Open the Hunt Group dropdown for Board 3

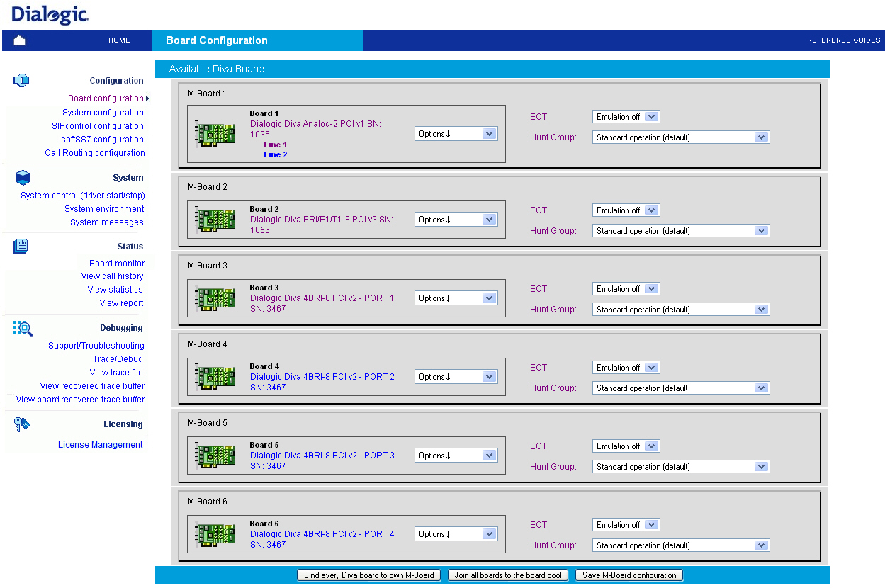click(680, 309)
